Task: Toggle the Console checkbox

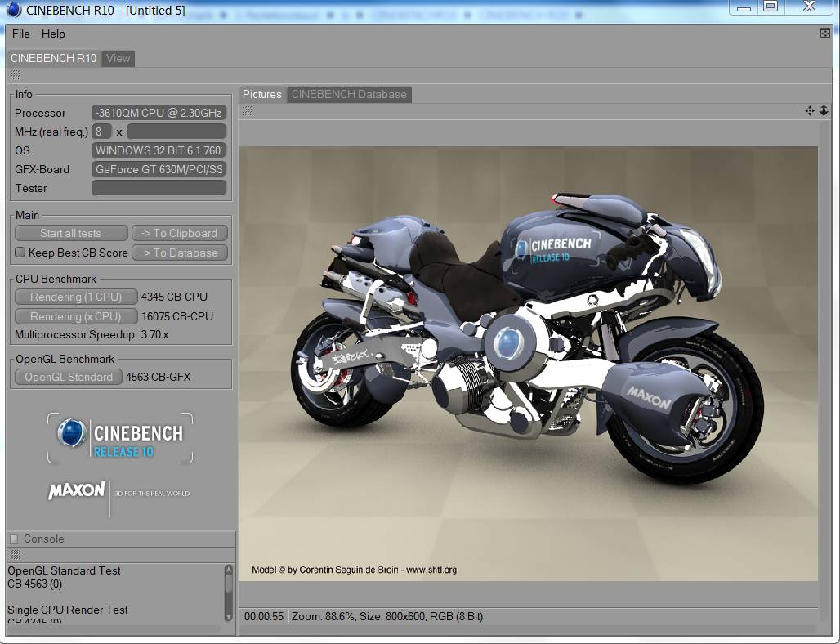Action: pyautogui.click(x=14, y=539)
